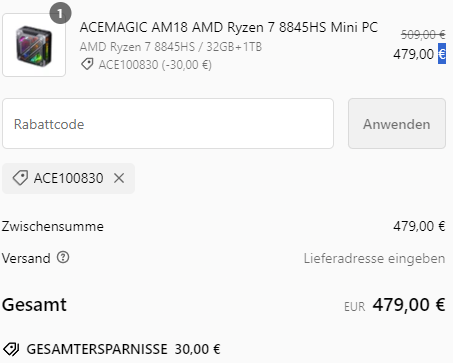Screen dimensions: 453x363
Task: Click the tag icon in the ACE100830 chip
Action: (x=20, y=178)
